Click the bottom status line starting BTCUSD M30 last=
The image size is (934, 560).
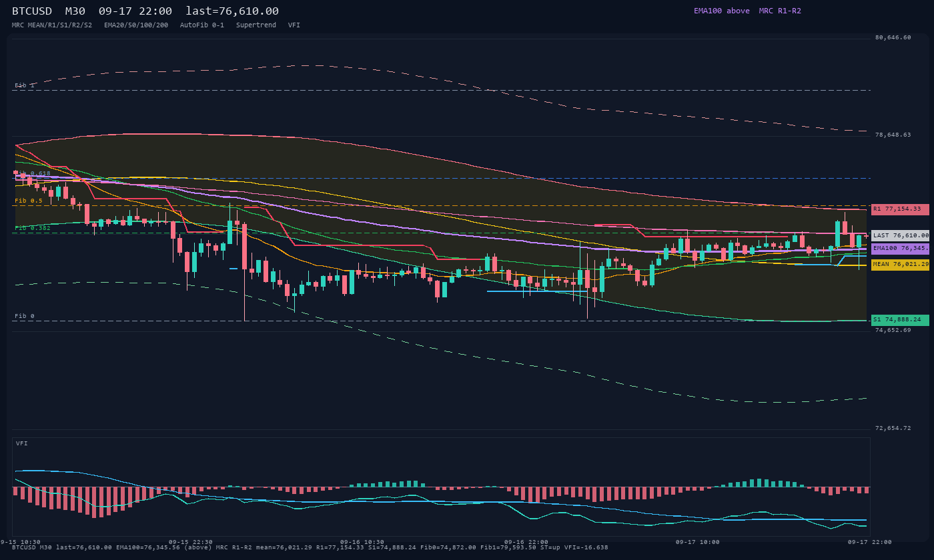[310, 547]
